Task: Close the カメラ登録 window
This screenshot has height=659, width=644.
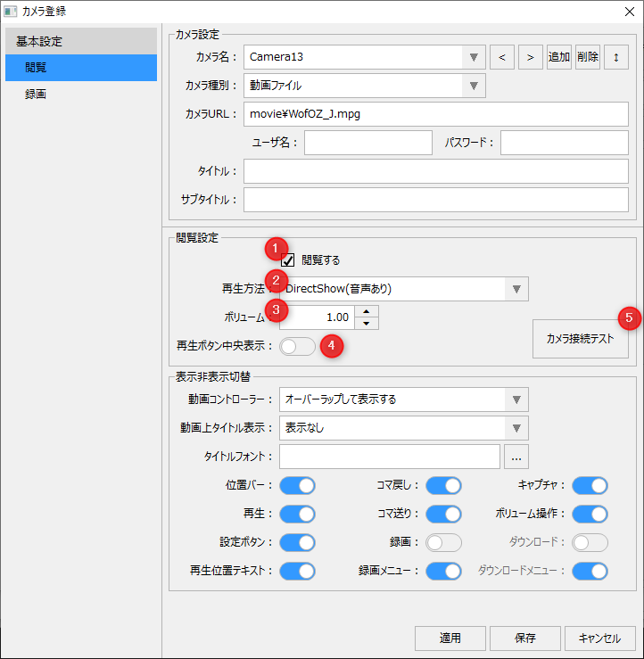Action: [x=630, y=12]
